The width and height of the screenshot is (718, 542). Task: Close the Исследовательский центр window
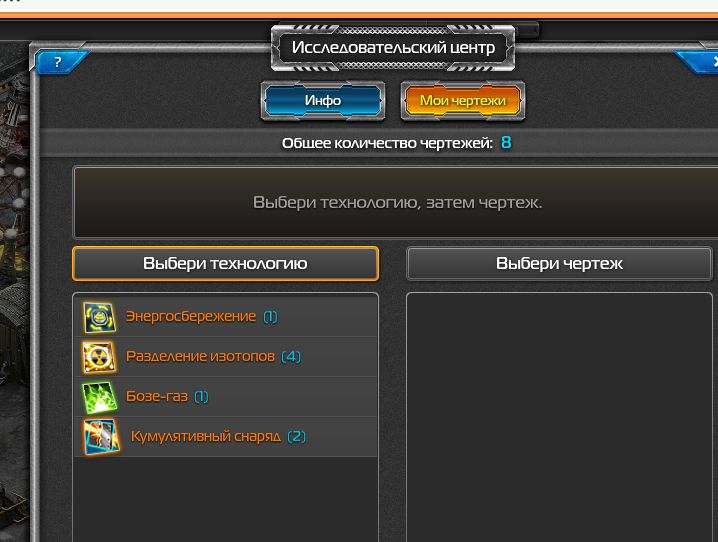click(x=705, y=62)
